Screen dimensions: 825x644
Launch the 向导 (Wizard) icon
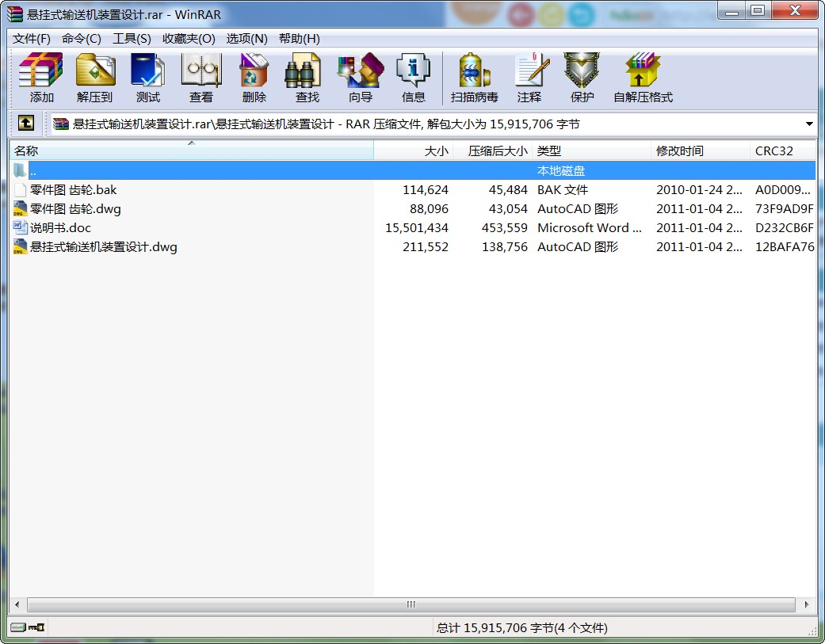click(361, 70)
